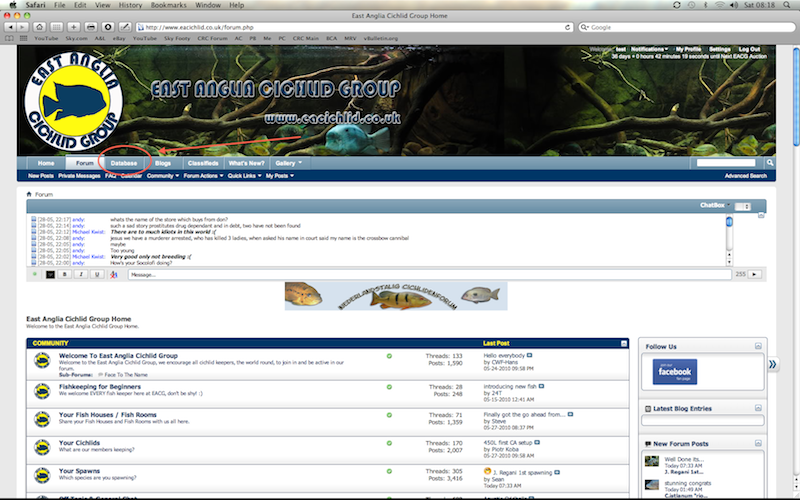Open the My Posts dropdown
Viewport: 800px width, 500px height.
click(280, 176)
